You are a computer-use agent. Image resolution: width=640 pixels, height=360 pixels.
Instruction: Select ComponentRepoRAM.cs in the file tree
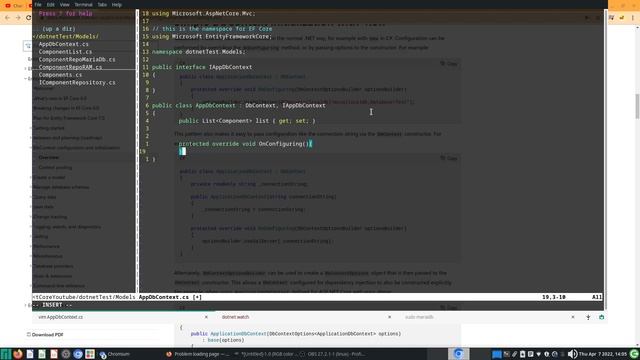pyautogui.click(x=70, y=67)
